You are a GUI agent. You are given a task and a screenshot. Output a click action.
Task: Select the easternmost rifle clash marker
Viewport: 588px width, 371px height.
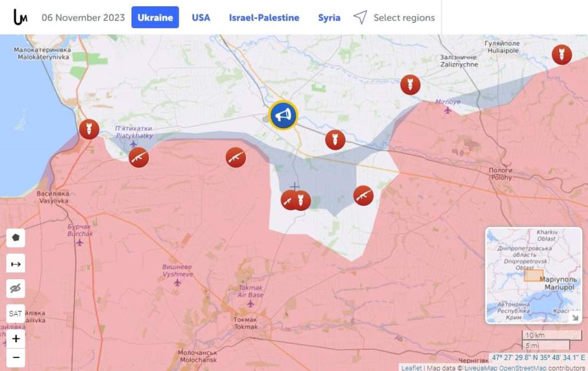point(363,196)
